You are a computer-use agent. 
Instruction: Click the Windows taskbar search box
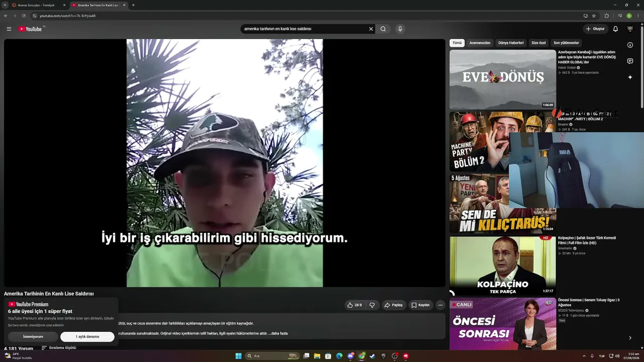(273, 356)
